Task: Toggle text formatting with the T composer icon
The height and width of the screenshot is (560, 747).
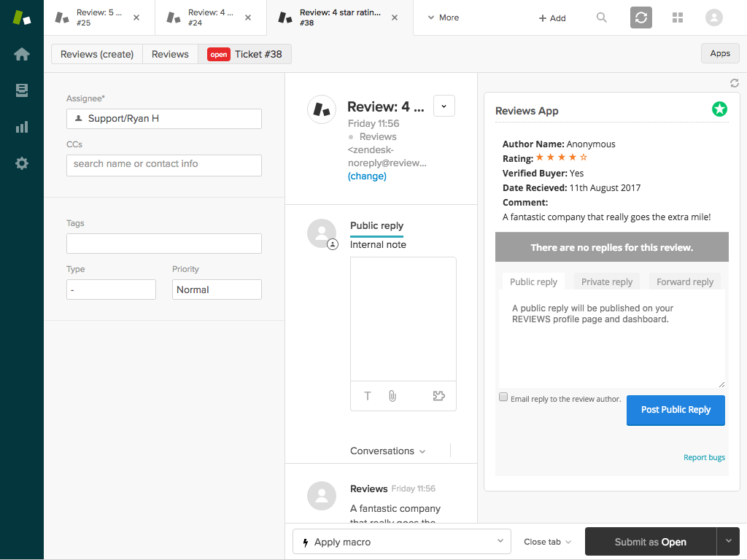Action: [367, 395]
